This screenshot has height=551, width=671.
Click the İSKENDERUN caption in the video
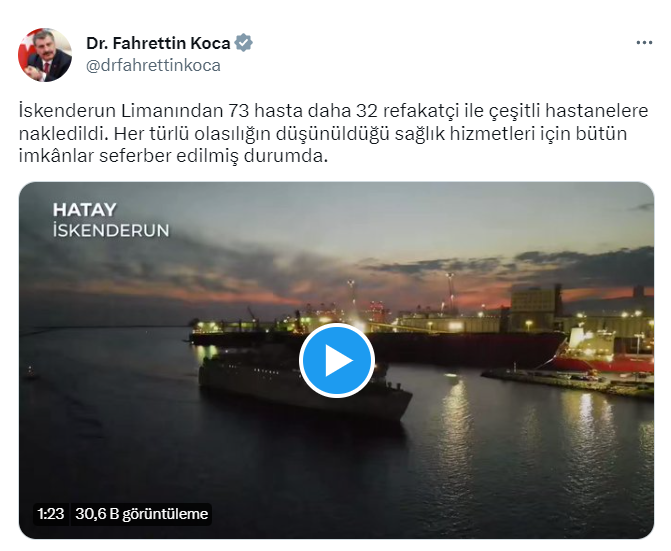(x=111, y=231)
